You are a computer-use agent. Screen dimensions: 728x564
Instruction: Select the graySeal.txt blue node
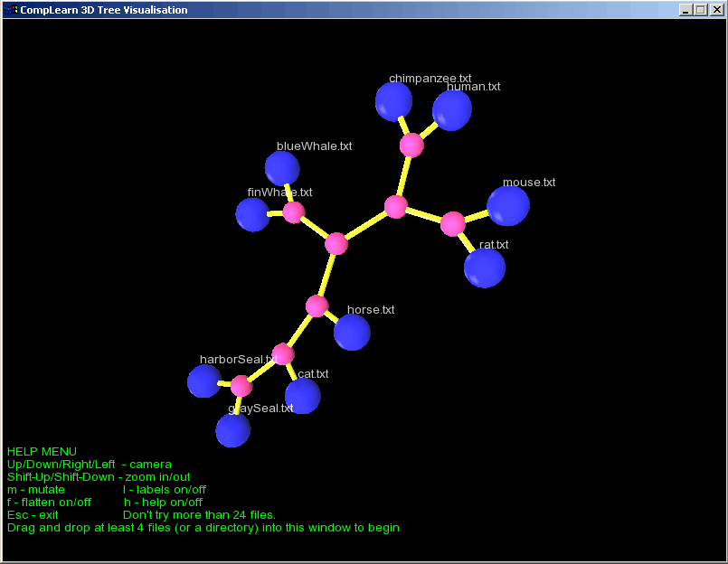(x=232, y=430)
